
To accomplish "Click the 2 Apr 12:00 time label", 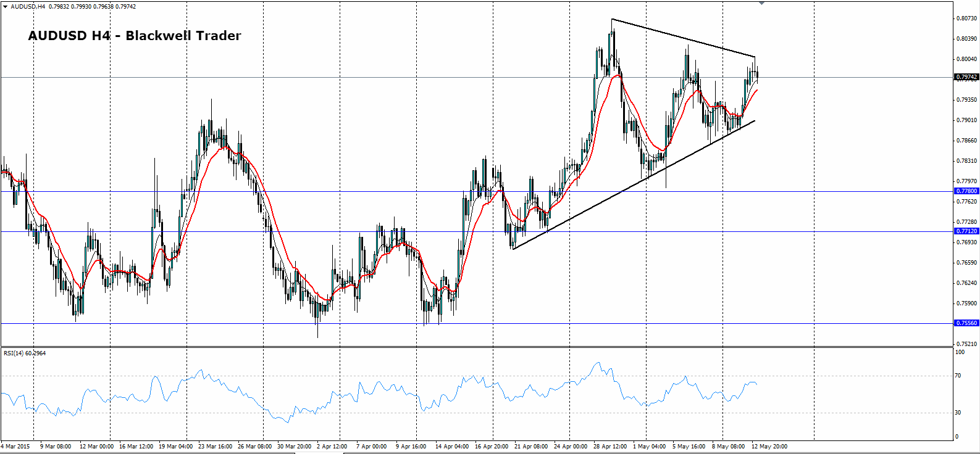I will (332, 446).
